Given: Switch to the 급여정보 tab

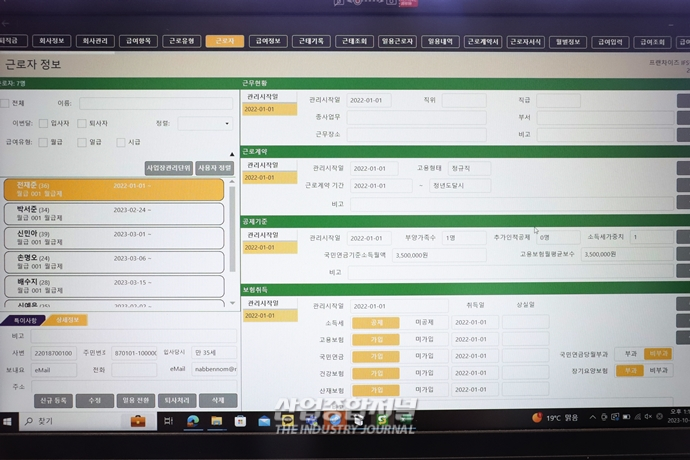Looking at the screenshot, I should coord(267,42).
